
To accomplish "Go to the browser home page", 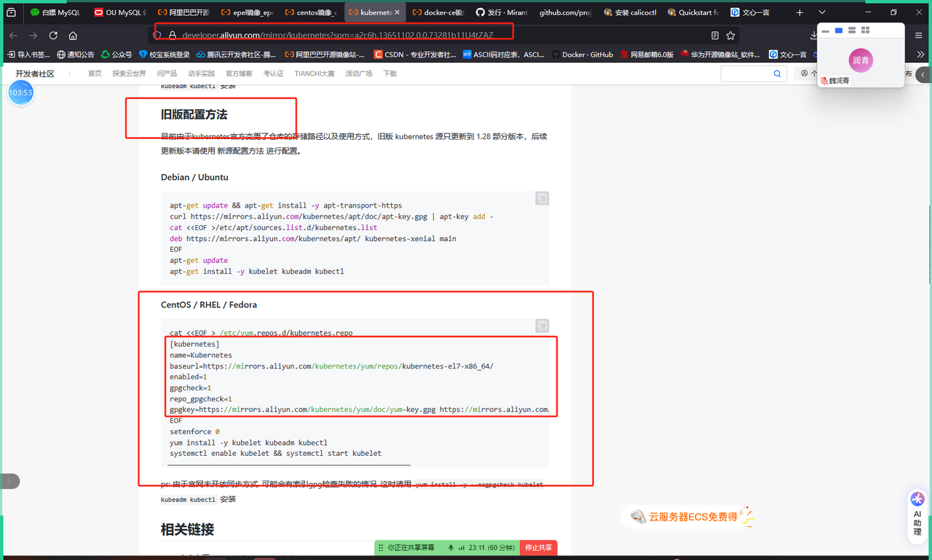I will point(73,35).
